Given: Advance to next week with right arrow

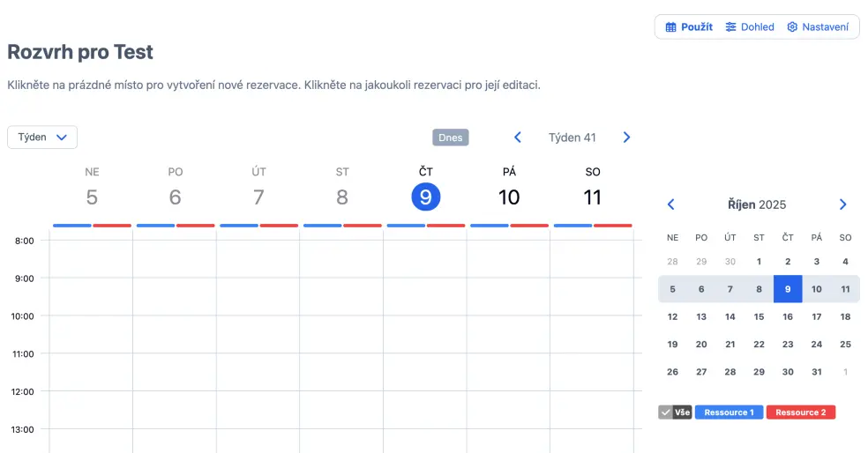Looking at the screenshot, I should tap(627, 137).
